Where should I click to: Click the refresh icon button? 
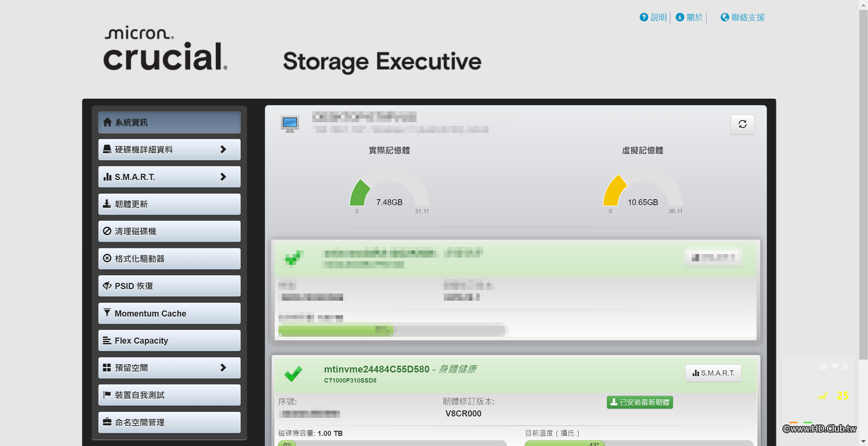point(742,124)
